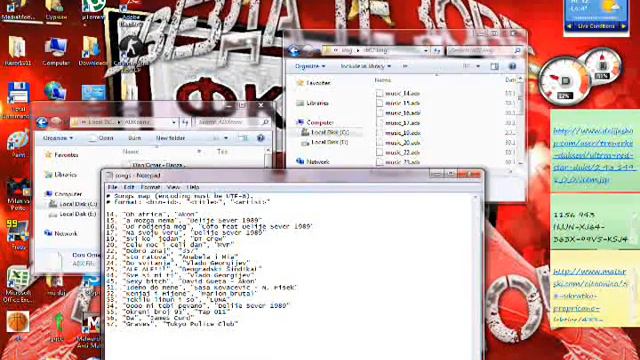Click Open button in left Explorer toolbar
Screen dimensions: 640x360
pyautogui.click(x=101, y=138)
